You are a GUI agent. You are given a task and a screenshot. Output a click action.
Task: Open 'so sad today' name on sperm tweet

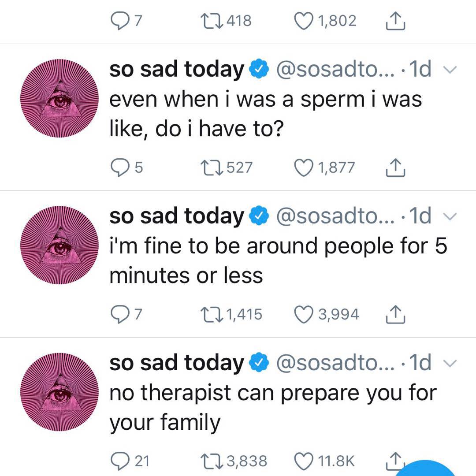176,69
